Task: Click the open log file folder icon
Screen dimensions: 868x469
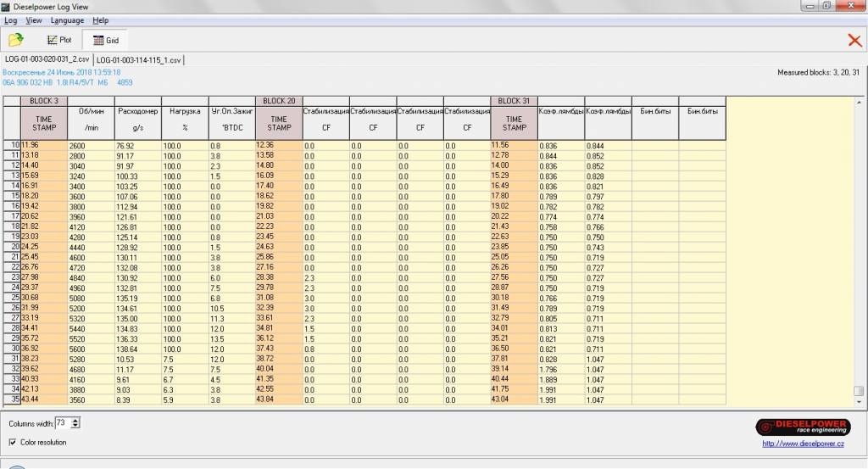Action: (x=15, y=40)
